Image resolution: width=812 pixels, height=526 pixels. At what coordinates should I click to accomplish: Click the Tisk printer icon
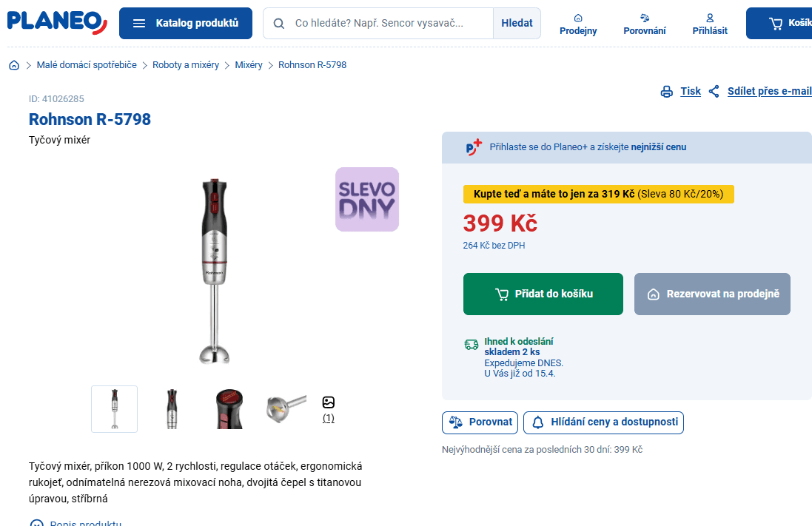click(667, 92)
